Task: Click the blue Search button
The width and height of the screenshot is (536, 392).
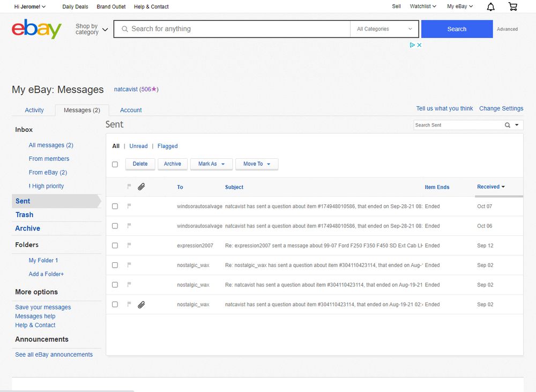Action: 457,29
